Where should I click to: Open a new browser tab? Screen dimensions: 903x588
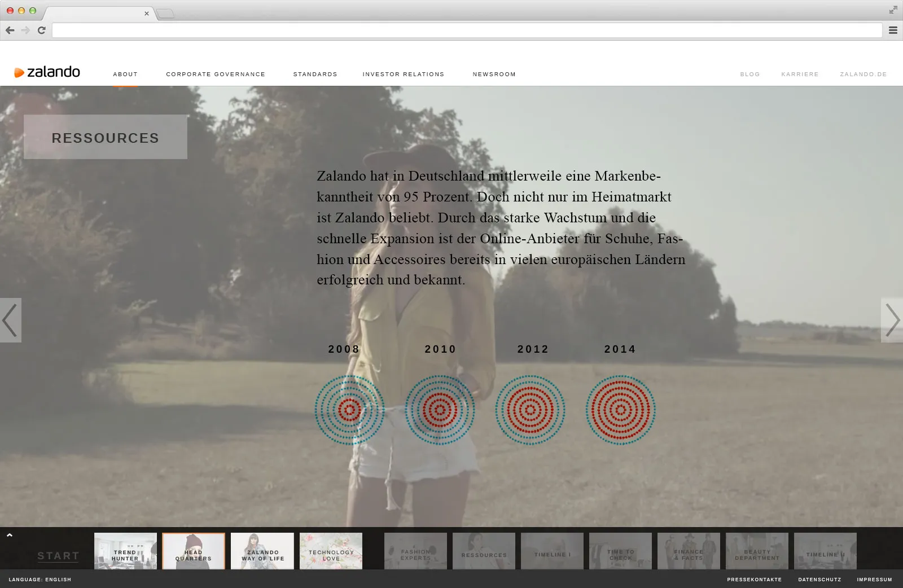point(165,14)
